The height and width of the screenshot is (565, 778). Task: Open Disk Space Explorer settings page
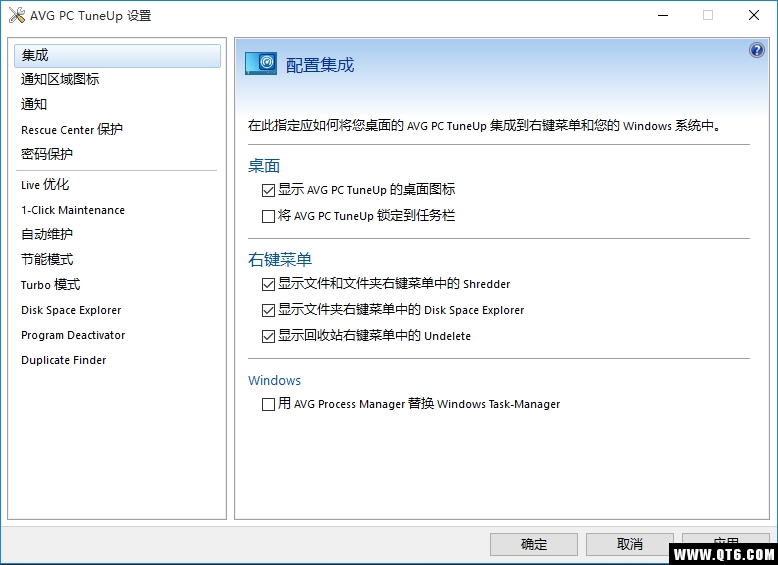[71, 310]
